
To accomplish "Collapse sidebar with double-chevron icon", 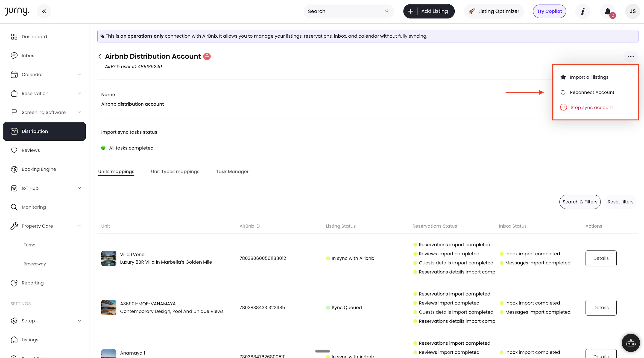I will pos(44,11).
